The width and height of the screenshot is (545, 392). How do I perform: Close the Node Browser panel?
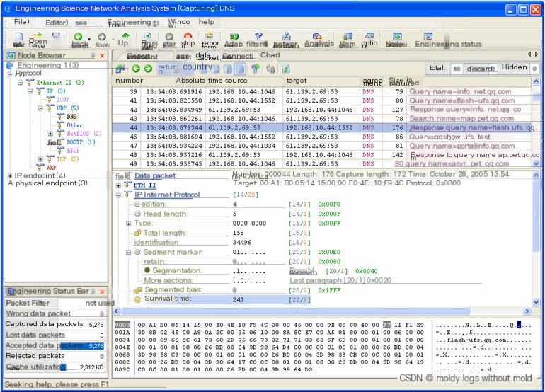pyautogui.click(x=102, y=56)
